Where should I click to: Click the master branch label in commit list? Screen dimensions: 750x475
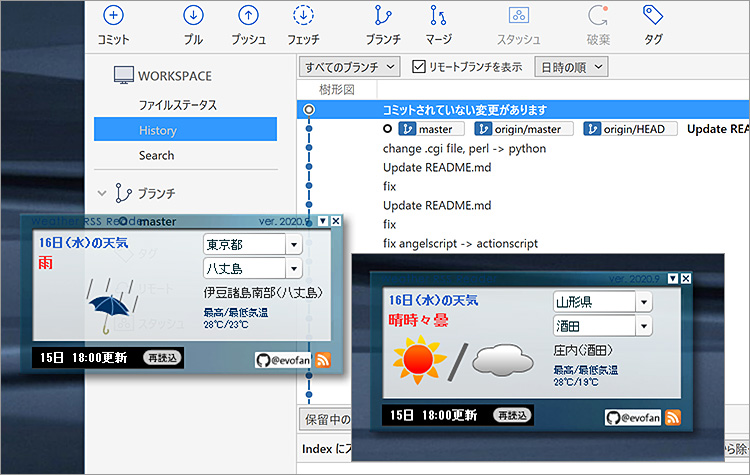(431, 129)
